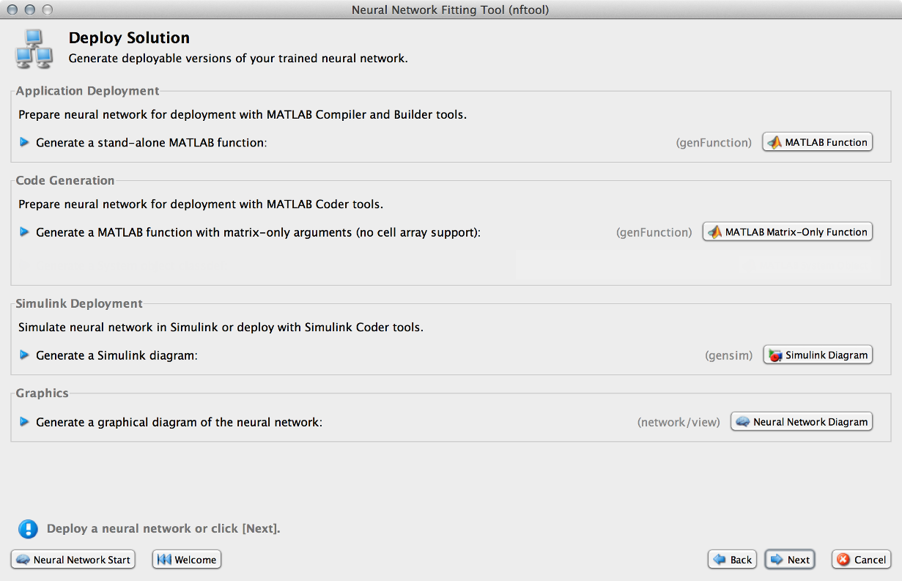Click the Deploy Solution networked computers icon
This screenshot has height=581, width=902.
pos(35,46)
